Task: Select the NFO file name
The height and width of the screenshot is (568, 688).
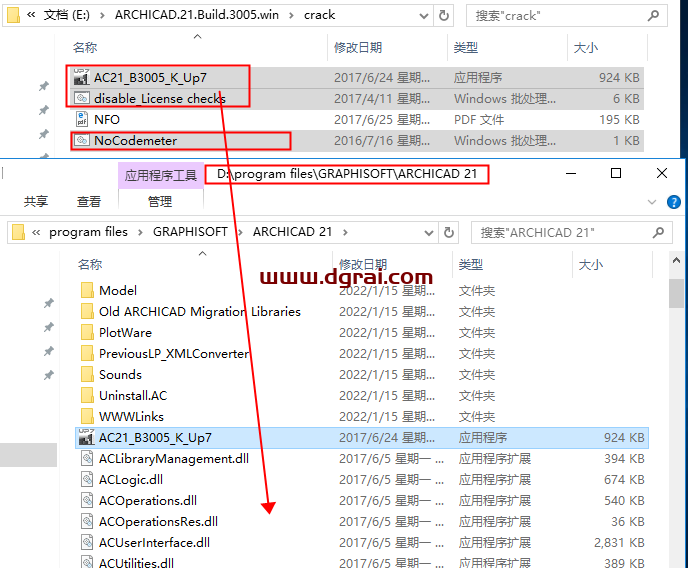Action: tap(107, 119)
